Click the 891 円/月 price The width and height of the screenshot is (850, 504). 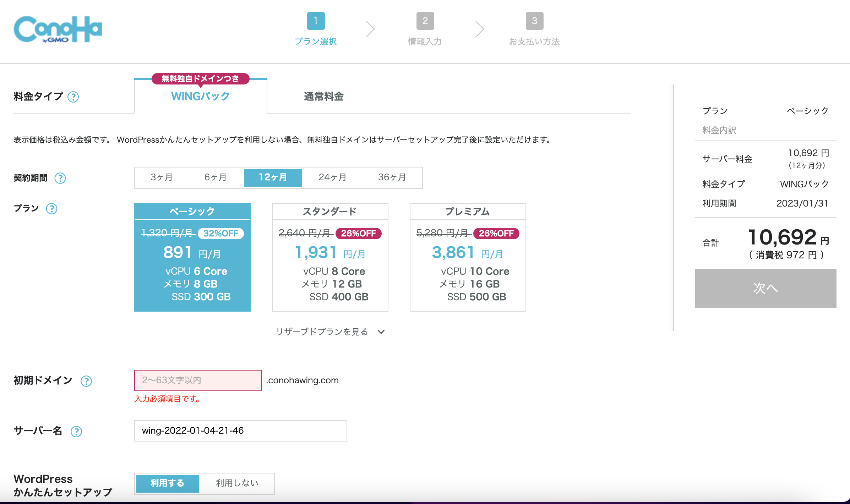pyautogui.click(x=192, y=253)
